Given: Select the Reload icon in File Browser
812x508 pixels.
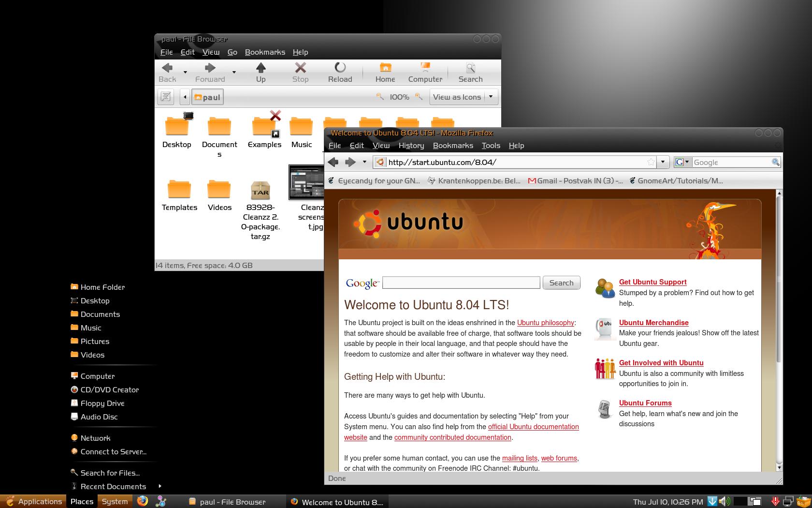Looking at the screenshot, I should click(x=340, y=72).
